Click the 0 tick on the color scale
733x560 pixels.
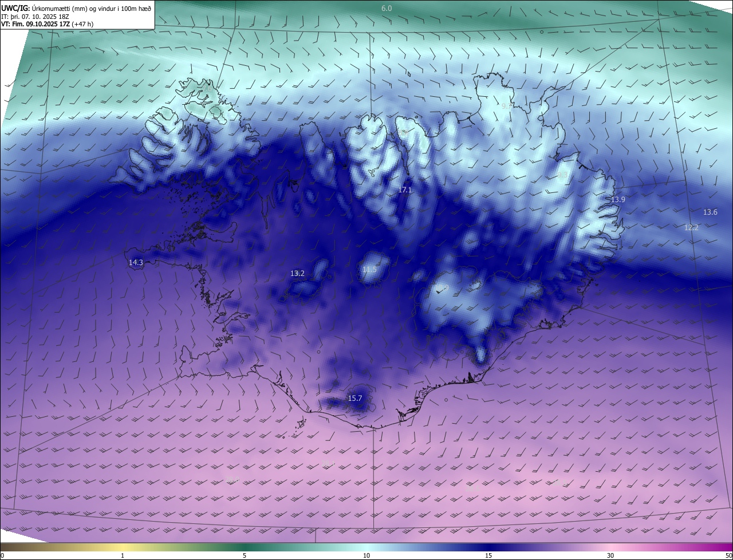coord(2,555)
